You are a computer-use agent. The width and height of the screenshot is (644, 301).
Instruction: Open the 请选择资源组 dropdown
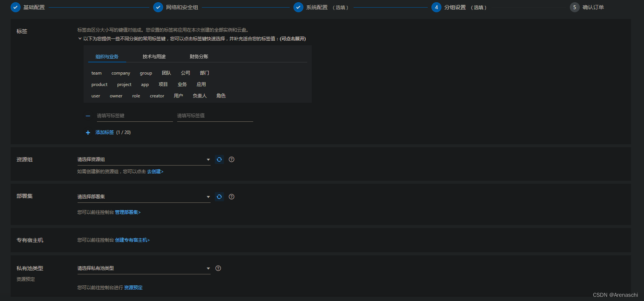pyautogui.click(x=144, y=159)
